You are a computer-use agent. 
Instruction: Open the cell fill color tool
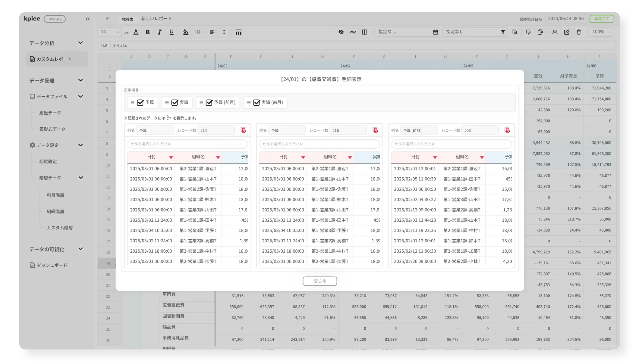186,32
